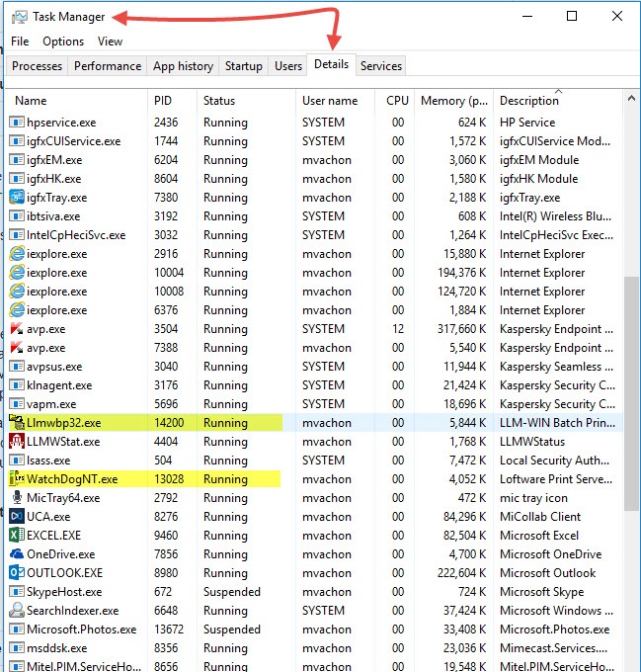Click the Kaspersky icon for avp.exe PID 7388
Screen dimensions: 641x672
pos(17,348)
